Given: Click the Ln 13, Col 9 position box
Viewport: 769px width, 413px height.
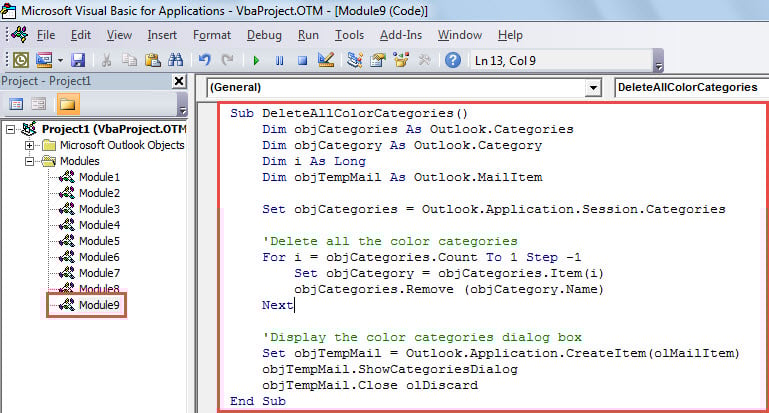Looking at the screenshot, I should click(x=561, y=61).
